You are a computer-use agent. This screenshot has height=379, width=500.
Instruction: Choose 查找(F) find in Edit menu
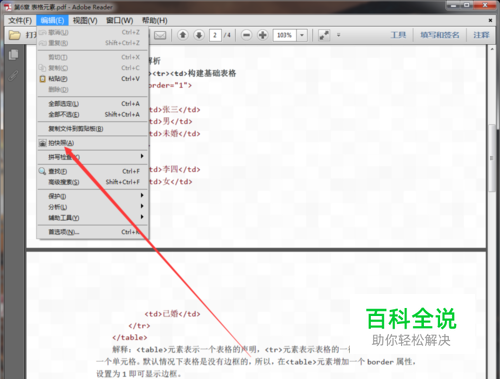coord(92,171)
